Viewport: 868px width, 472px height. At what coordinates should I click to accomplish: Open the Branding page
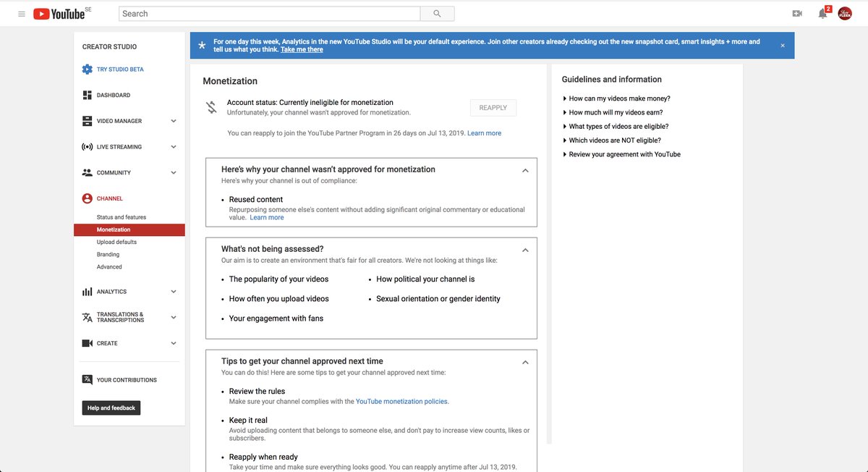click(108, 255)
